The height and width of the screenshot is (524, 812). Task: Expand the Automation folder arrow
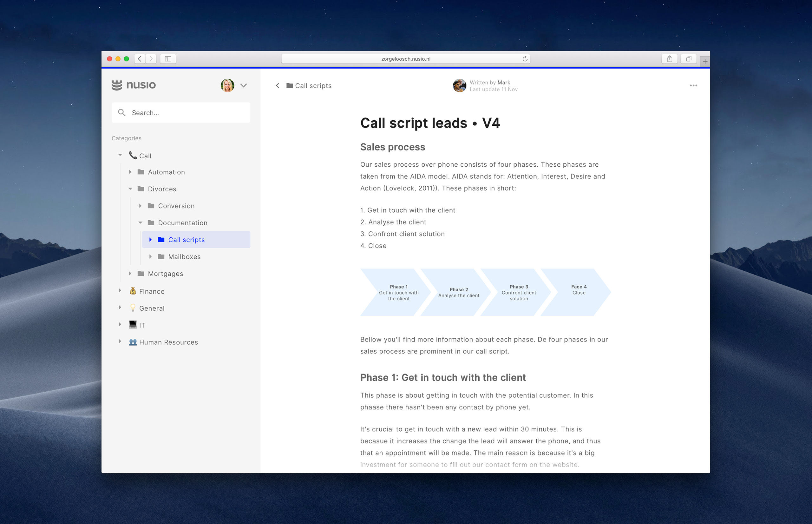130,172
